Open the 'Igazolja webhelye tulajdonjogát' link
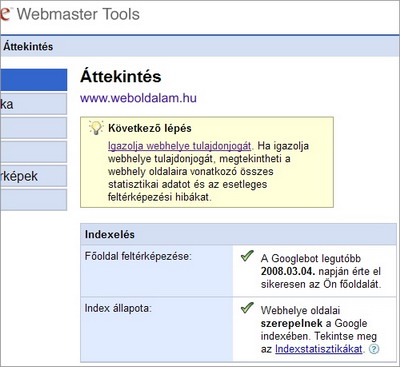The height and width of the screenshot is (367, 400). (x=180, y=146)
